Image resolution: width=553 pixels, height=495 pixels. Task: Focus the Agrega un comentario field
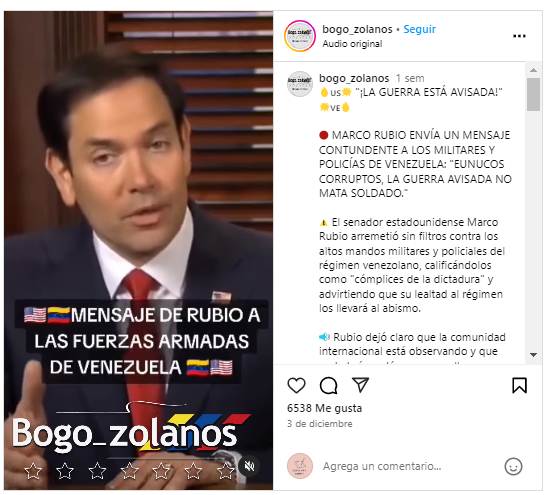pyautogui.click(x=409, y=466)
